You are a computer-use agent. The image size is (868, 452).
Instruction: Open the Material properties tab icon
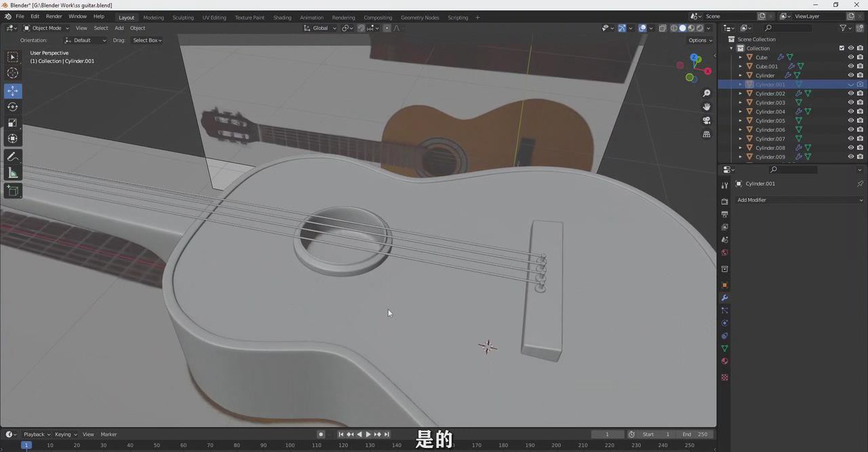724,361
